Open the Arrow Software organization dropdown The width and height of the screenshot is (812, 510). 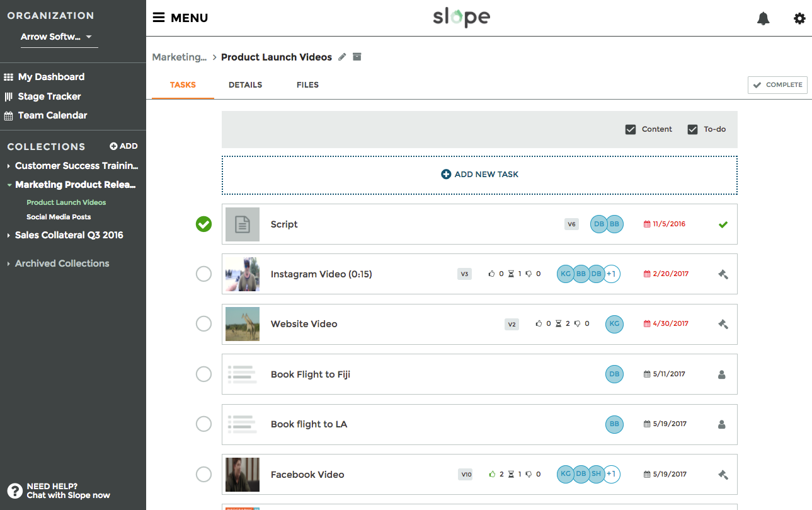tap(57, 37)
